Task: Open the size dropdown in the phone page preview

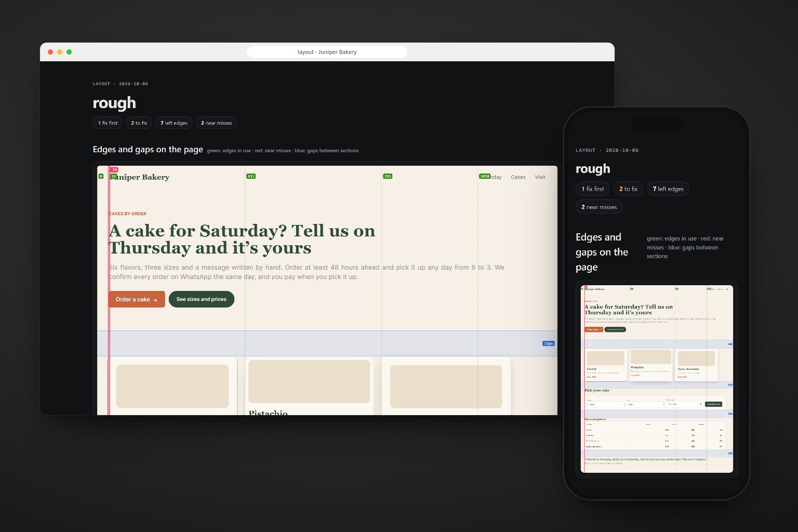Action: (646, 404)
